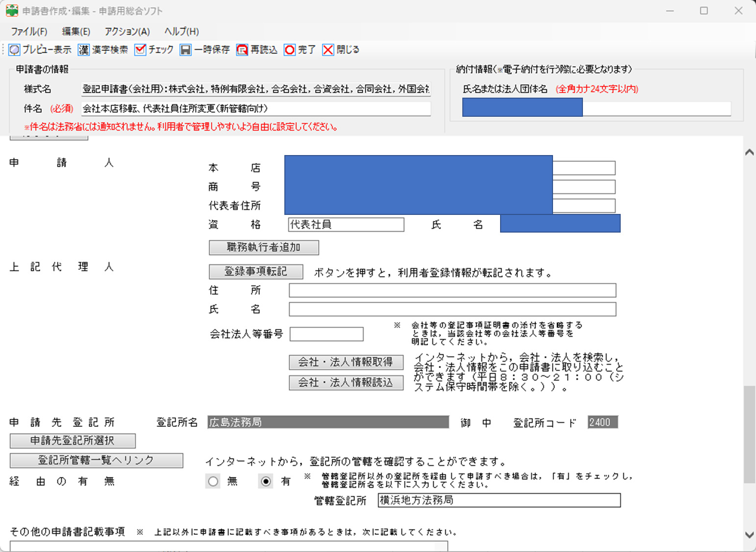Click the 申請人 氏名 field

pyautogui.click(x=560, y=223)
